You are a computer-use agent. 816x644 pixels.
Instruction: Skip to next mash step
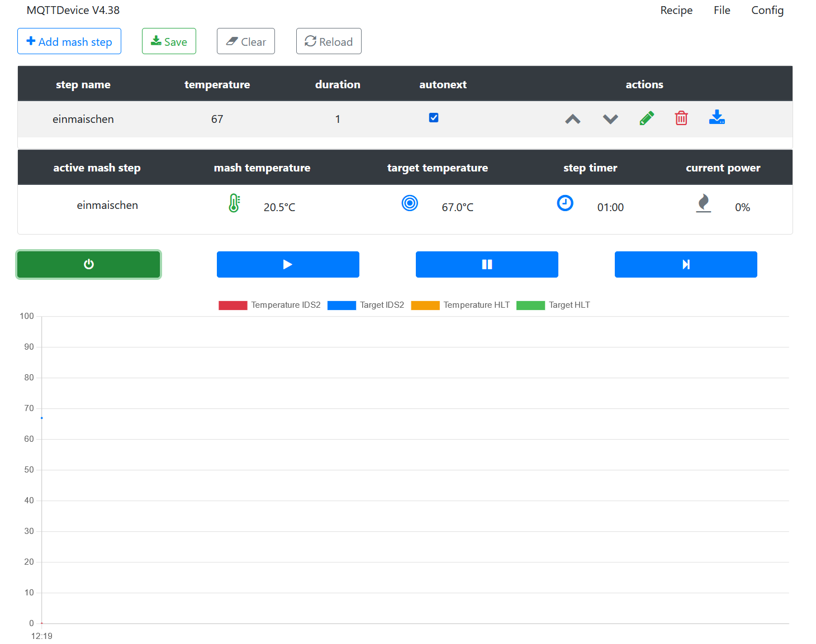686,264
